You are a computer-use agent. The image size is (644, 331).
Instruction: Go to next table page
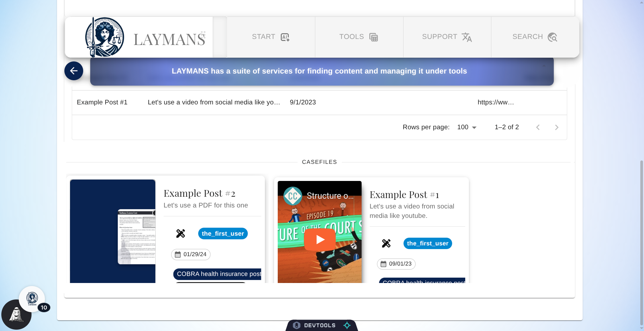pyautogui.click(x=556, y=127)
